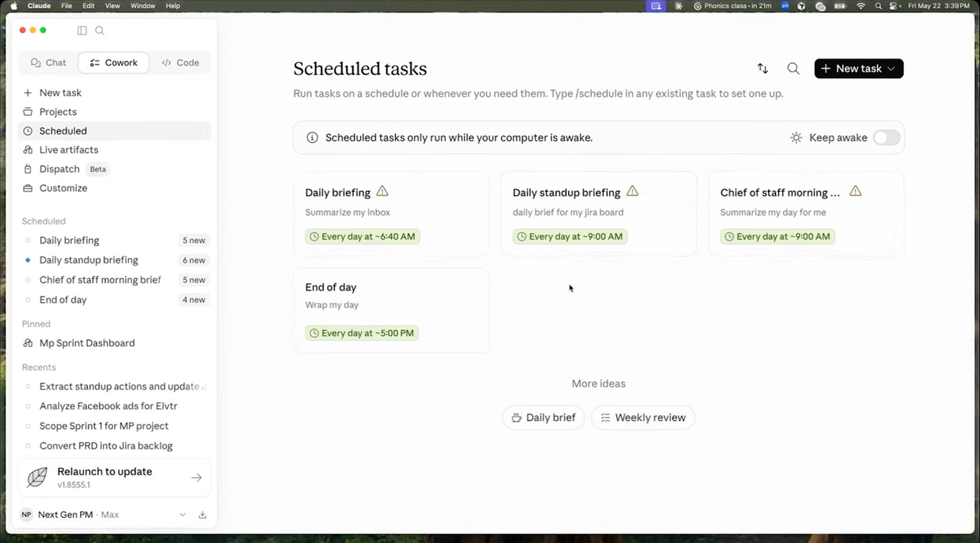The image size is (980, 543).
Task: Click the warning icon on Chief of staff card
Action: [x=855, y=191]
